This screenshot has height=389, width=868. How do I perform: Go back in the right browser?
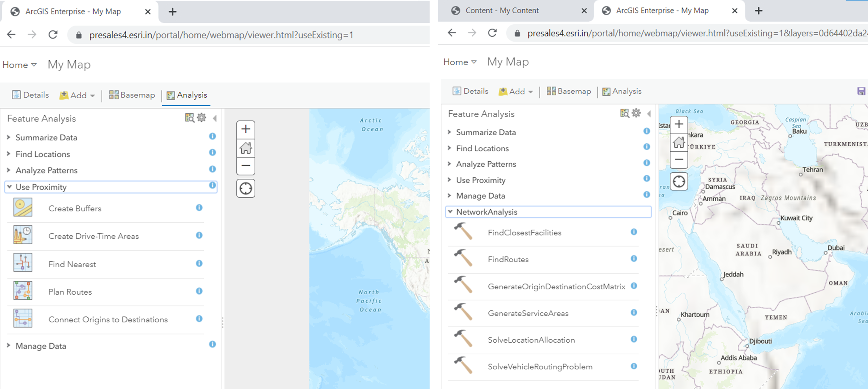coord(451,33)
